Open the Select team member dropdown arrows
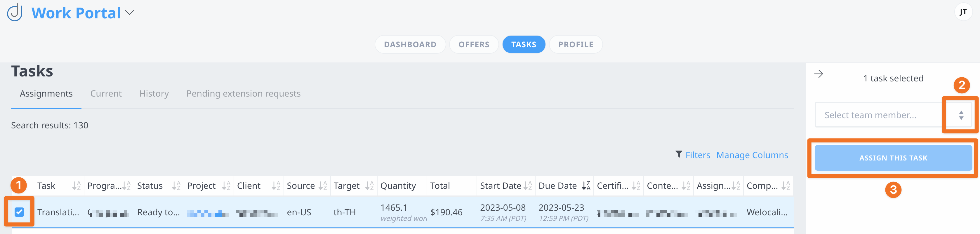 [x=961, y=115]
